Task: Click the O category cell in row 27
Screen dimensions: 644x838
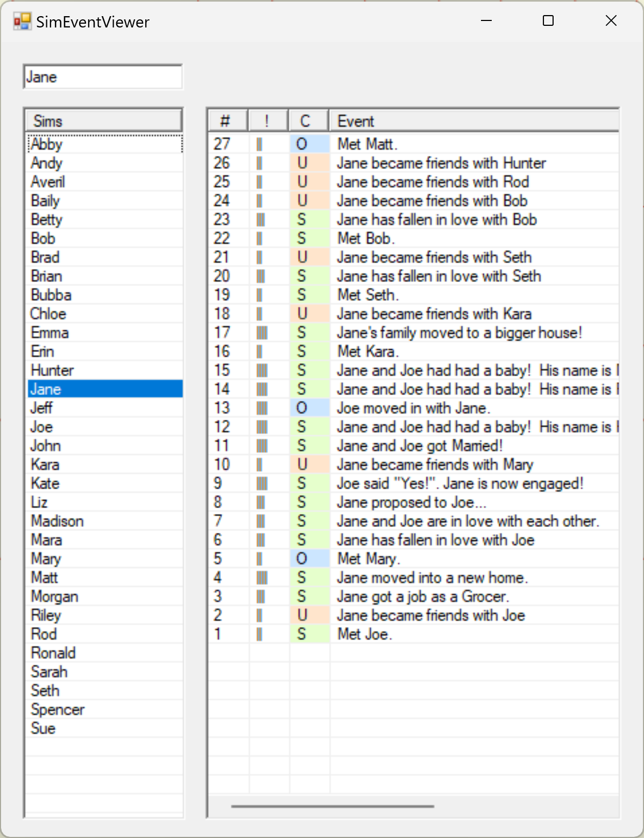Action: coord(309,144)
